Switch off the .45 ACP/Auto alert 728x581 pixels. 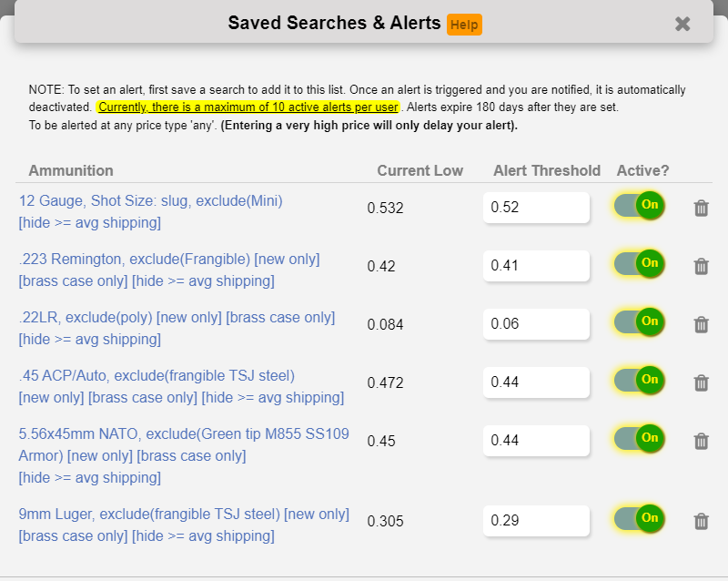click(640, 380)
